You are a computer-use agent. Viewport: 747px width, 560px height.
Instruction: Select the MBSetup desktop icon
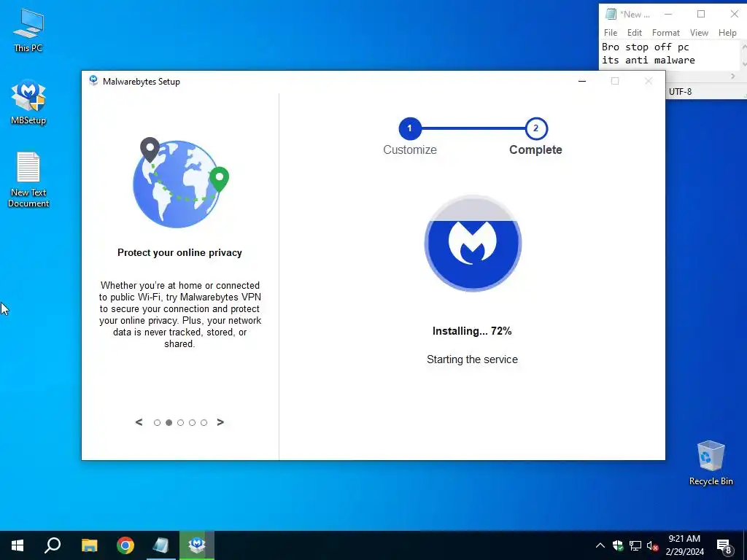point(28,102)
